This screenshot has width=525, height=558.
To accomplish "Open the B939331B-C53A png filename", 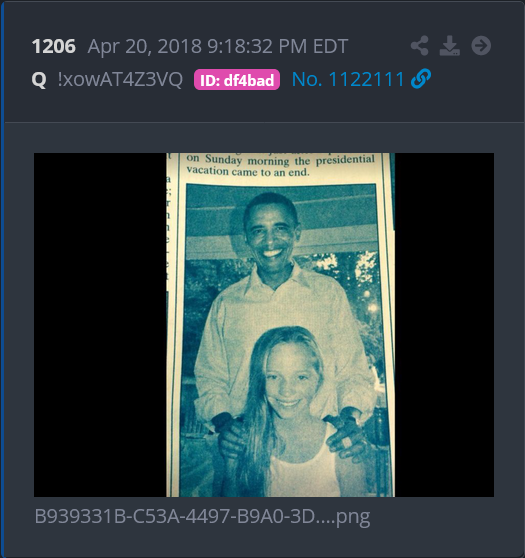I will tap(202, 516).
